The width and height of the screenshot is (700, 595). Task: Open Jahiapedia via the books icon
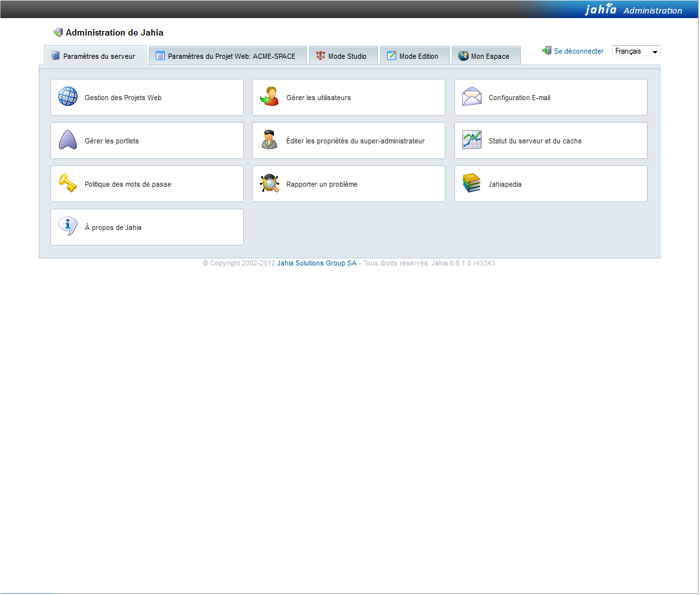click(472, 183)
